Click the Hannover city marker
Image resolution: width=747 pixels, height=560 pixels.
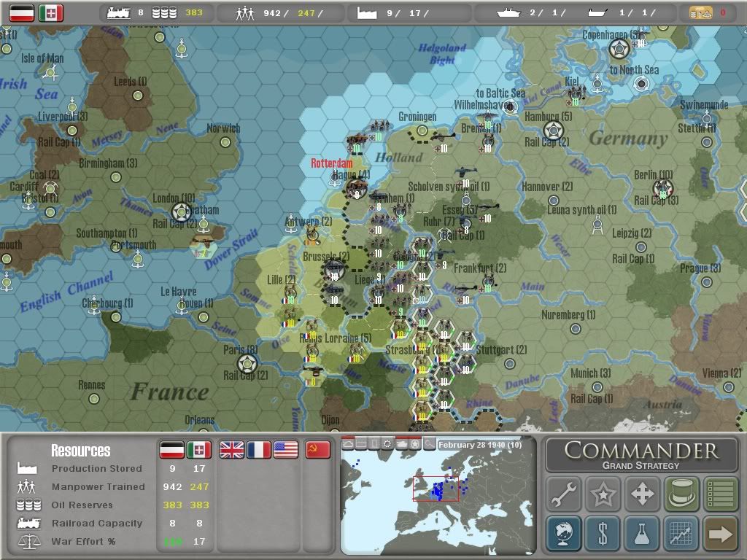pos(553,200)
